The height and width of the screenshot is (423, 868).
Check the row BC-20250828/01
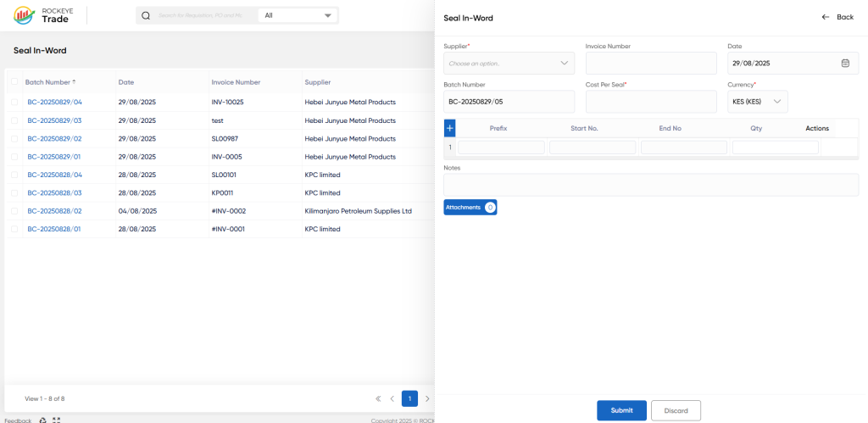click(x=14, y=229)
